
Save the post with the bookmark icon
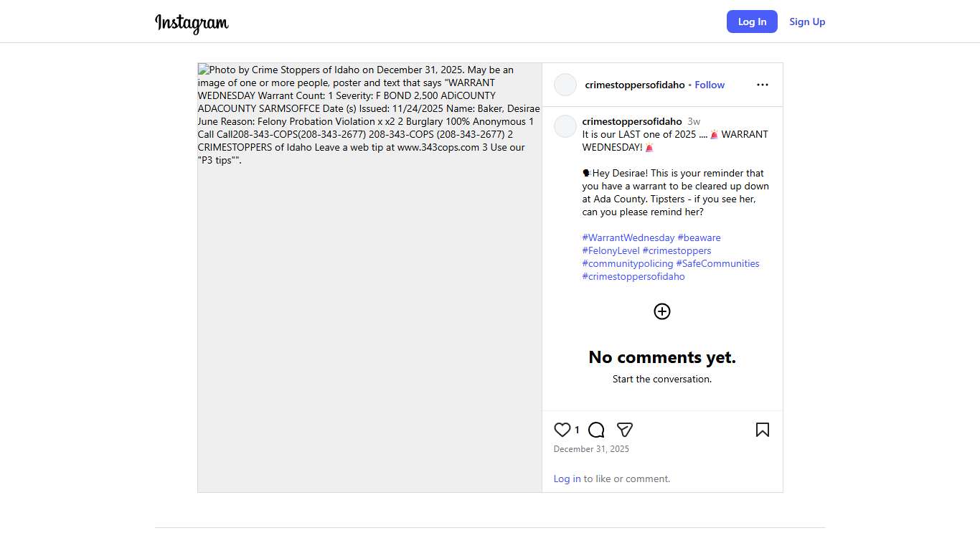(x=762, y=430)
